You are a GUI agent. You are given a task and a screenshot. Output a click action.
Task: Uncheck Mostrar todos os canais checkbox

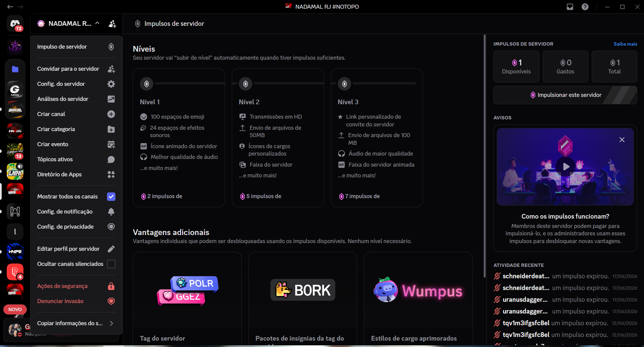(111, 196)
